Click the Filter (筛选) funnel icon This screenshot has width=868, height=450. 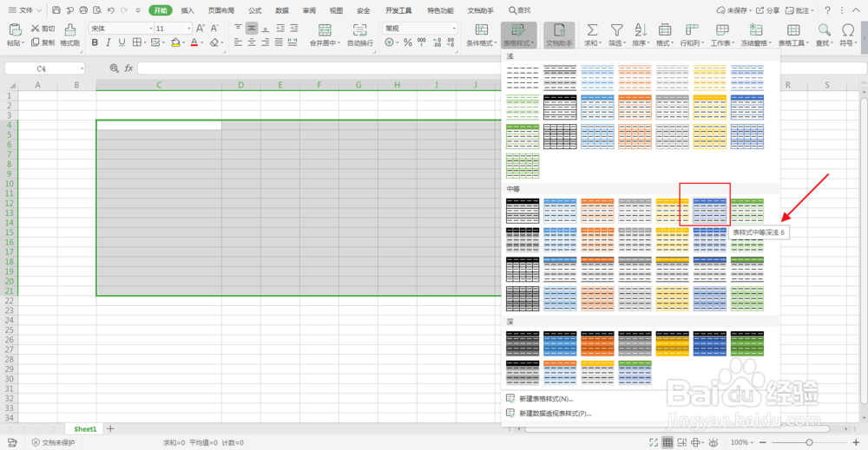coord(616,29)
